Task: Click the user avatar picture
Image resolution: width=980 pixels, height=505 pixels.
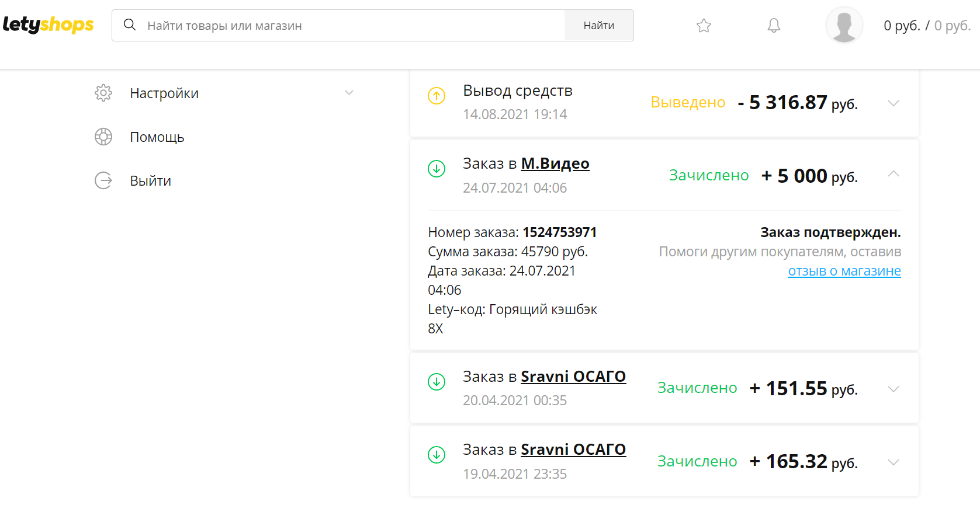Action: coord(844,26)
